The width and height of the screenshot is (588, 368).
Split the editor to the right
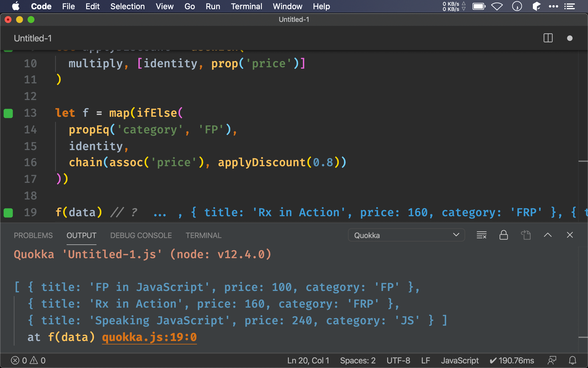(548, 38)
